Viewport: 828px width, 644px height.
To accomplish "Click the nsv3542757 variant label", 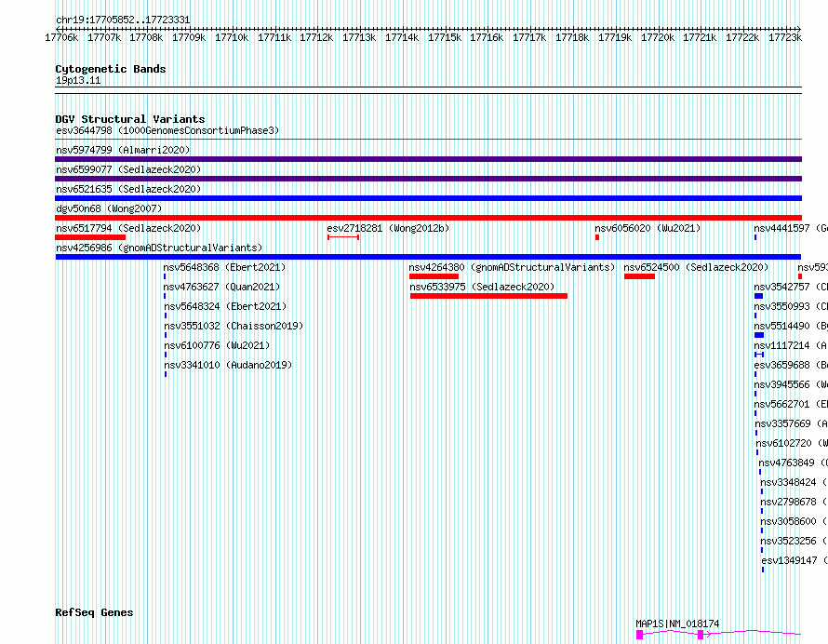I will pos(791,287).
